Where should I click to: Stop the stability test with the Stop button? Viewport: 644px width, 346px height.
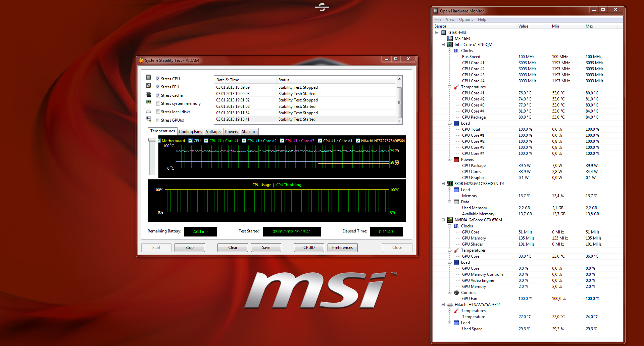(190, 248)
